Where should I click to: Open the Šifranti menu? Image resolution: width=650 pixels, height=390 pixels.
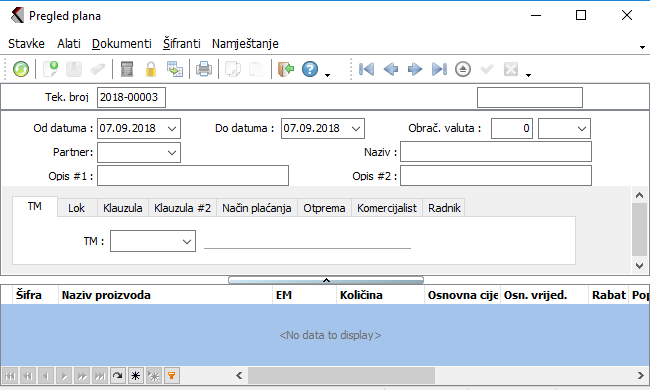coord(182,44)
